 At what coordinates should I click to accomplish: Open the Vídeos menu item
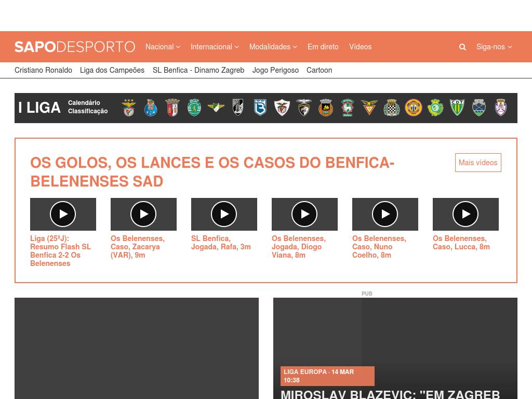[x=360, y=47]
